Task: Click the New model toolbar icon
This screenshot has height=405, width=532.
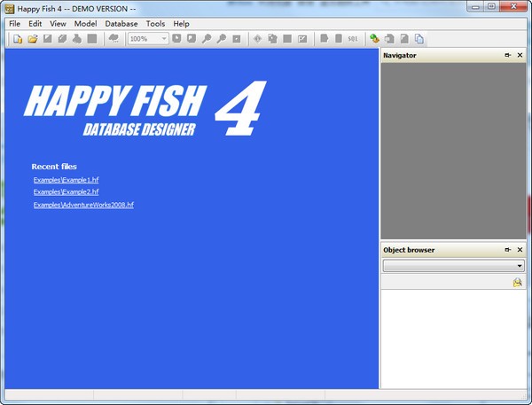Action: [x=18, y=39]
